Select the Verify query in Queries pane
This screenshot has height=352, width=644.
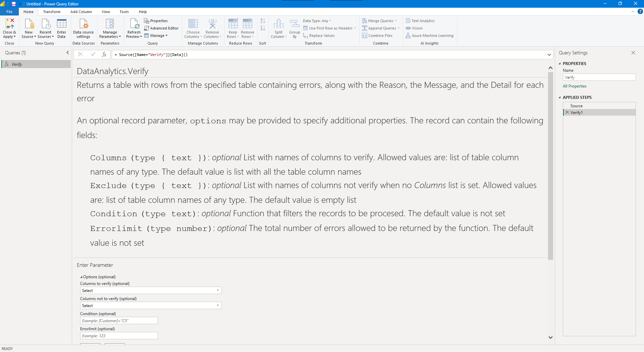click(36, 64)
